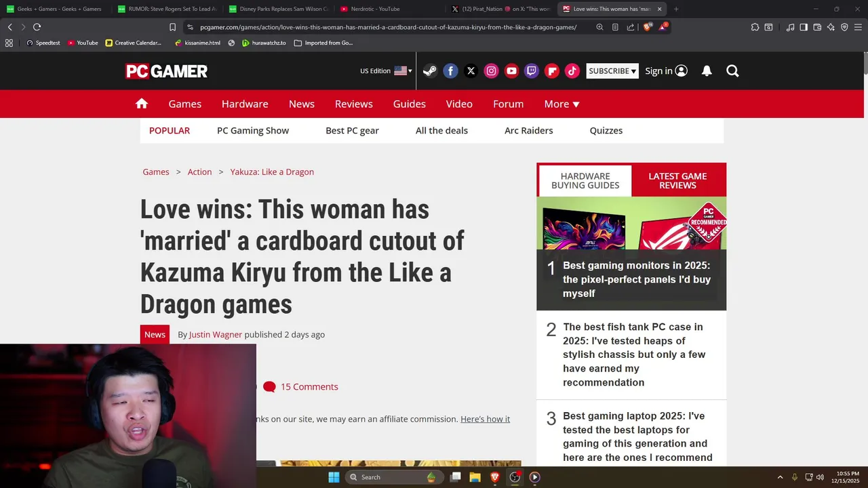This screenshot has width=868, height=488.
Task: Switch to the Nerdrotic YouTube tab
Action: pyautogui.click(x=389, y=9)
